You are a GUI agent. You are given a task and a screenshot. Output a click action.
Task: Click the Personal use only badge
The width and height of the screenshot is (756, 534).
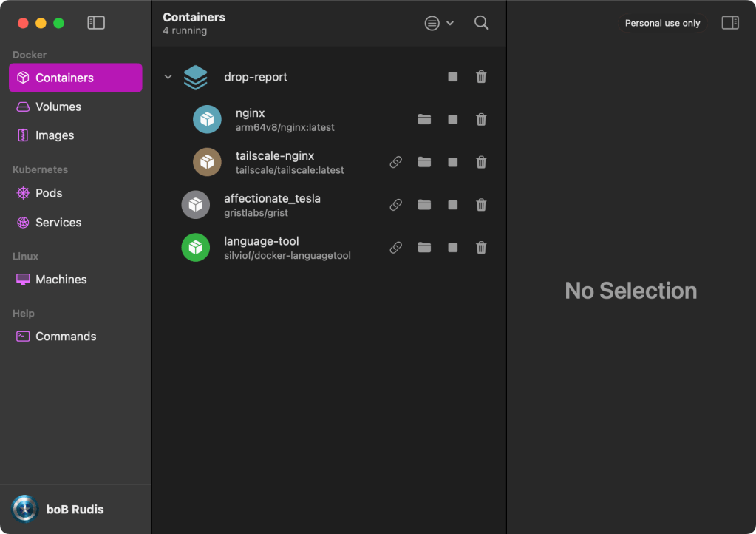pyautogui.click(x=662, y=23)
